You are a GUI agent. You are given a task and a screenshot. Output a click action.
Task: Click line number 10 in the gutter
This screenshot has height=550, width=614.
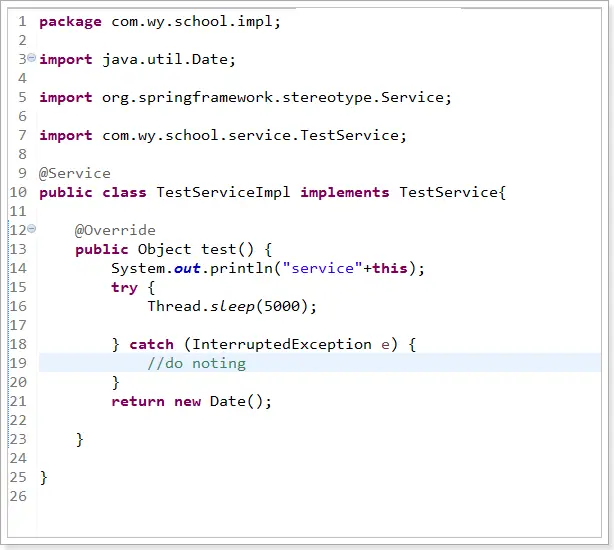click(x=18, y=192)
